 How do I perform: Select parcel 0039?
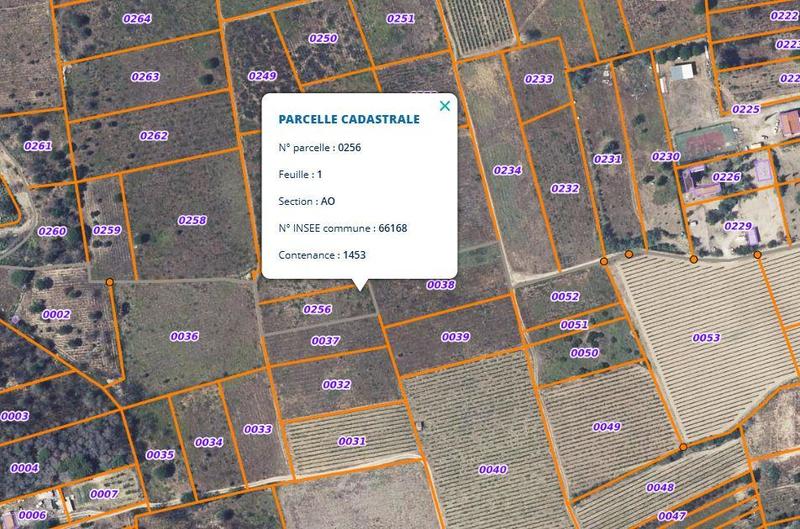pos(455,337)
